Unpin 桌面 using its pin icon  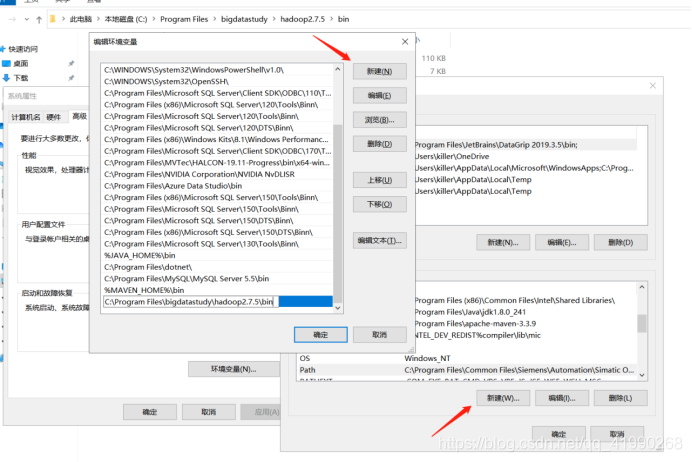71,64
